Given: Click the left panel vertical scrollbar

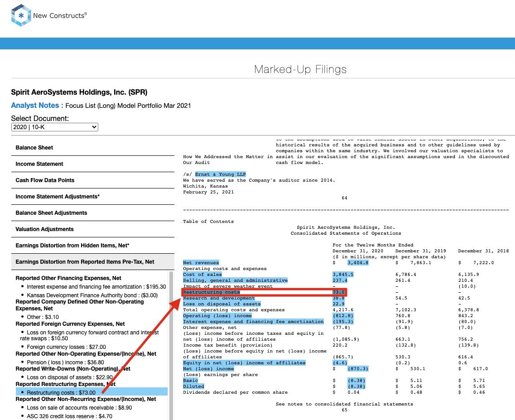Looking at the screenshot, I should tap(171, 345).
